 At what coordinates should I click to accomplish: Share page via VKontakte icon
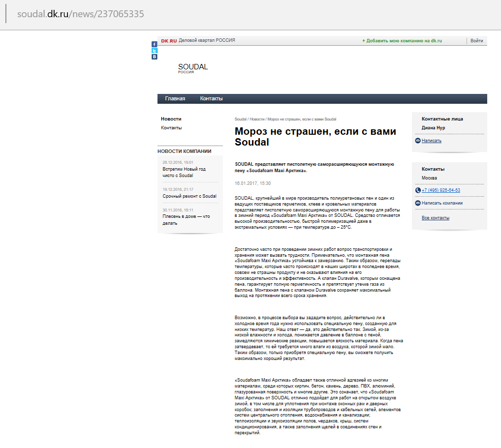point(155,57)
